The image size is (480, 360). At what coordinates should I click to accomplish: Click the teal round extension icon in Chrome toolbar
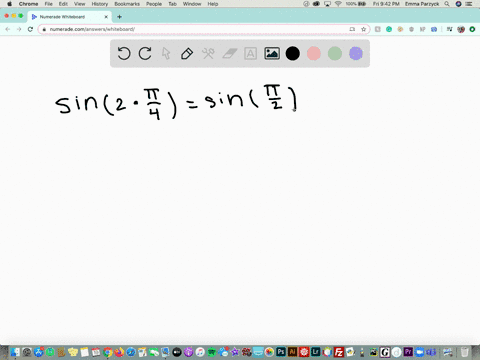tap(389, 29)
